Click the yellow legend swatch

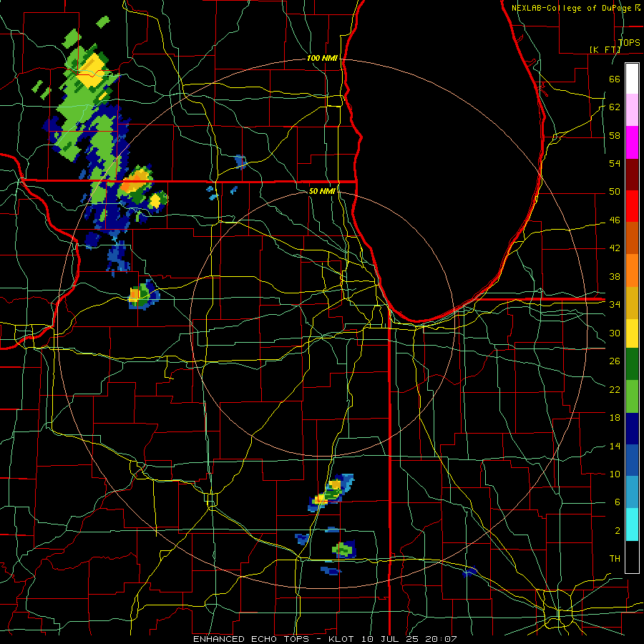point(632,333)
